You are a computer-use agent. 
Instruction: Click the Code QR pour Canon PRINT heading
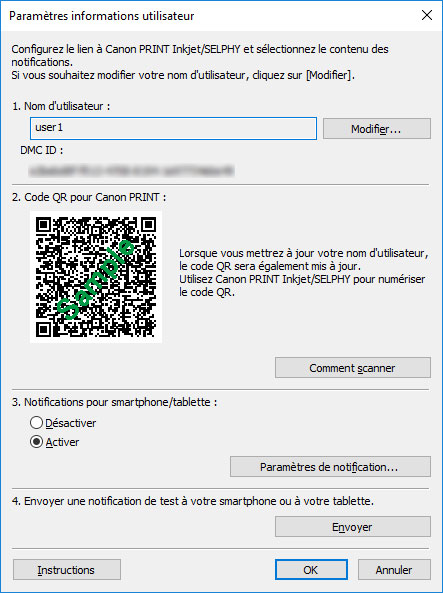click(89, 197)
